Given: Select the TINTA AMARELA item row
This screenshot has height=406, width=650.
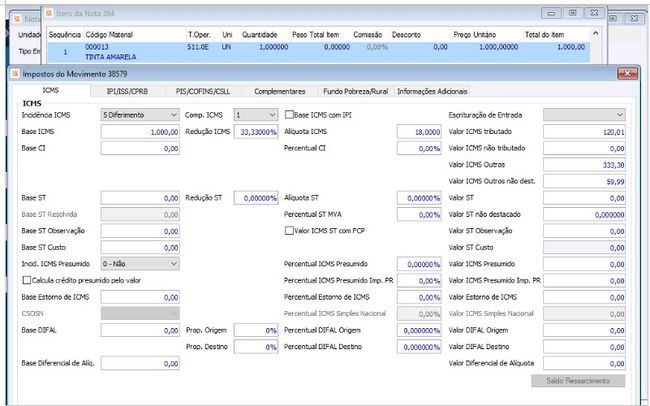Looking at the screenshot, I should (x=318, y=52).
